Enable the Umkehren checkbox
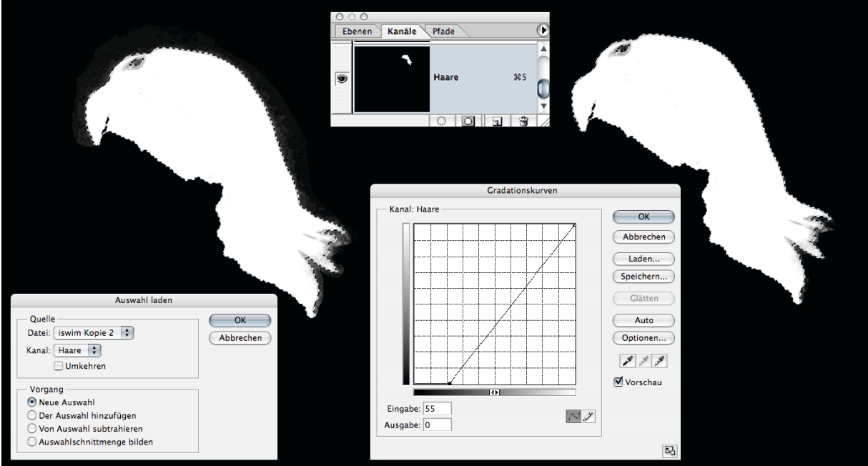The image size is (868, 466). [59, 366]
